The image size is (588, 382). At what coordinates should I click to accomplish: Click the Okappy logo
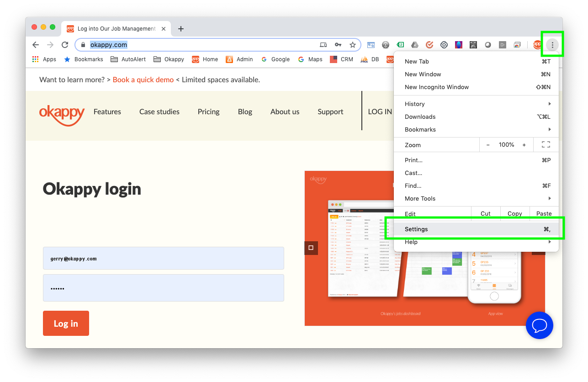tap(62, 115)
